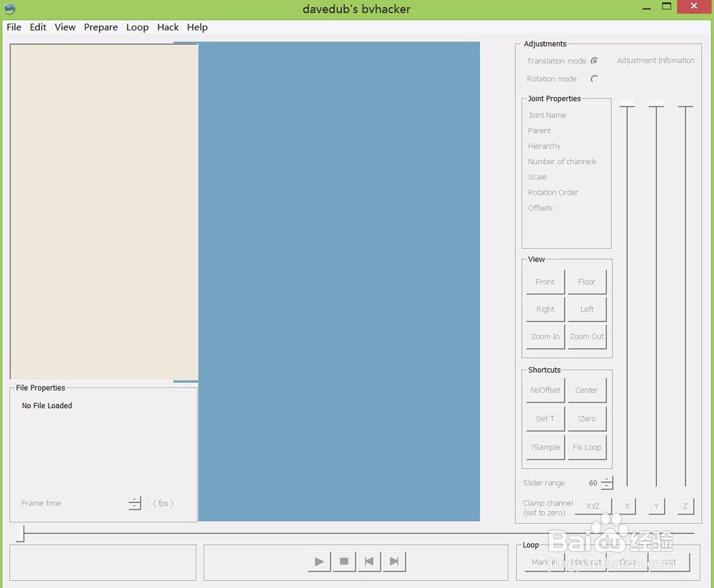Click the Zoom In button
This screenshot has width=714, height=588.
pyautogui.click(x=545, y=337)
